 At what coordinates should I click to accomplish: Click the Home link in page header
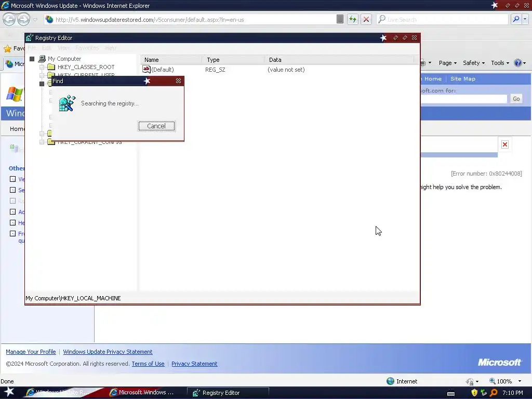coord(433,79)
